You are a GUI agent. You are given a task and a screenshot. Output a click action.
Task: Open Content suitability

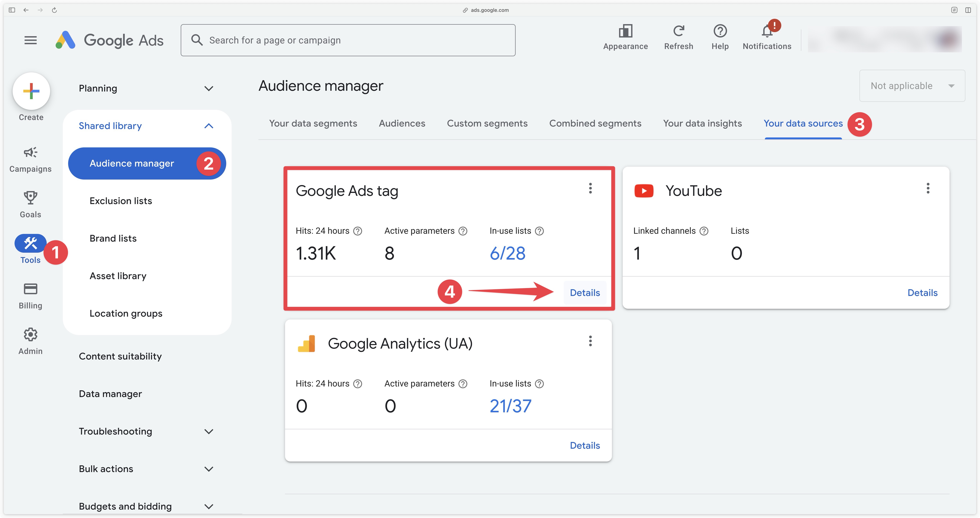coord(120,356)
